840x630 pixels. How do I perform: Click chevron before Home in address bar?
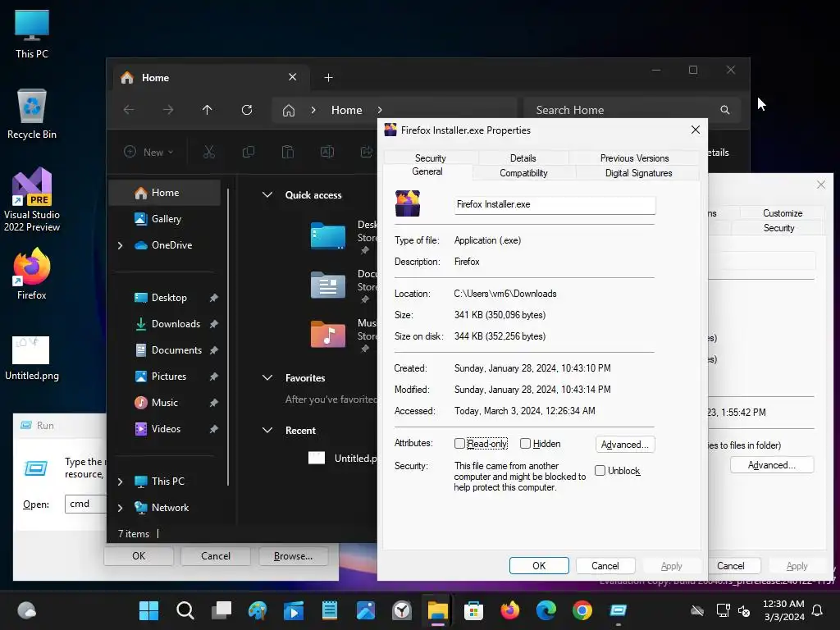313,110
